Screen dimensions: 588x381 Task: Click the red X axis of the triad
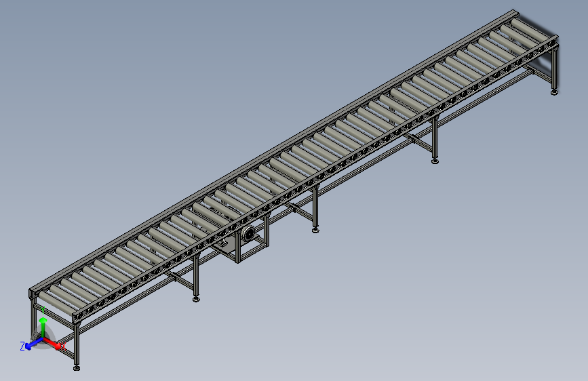coord(52,343)
